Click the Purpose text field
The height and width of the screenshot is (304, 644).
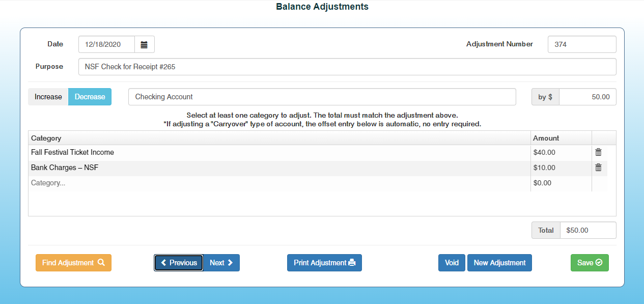[x=347, y=67]
